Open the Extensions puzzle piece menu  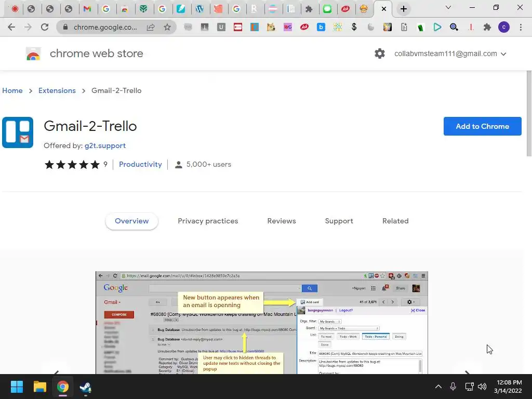487,27
